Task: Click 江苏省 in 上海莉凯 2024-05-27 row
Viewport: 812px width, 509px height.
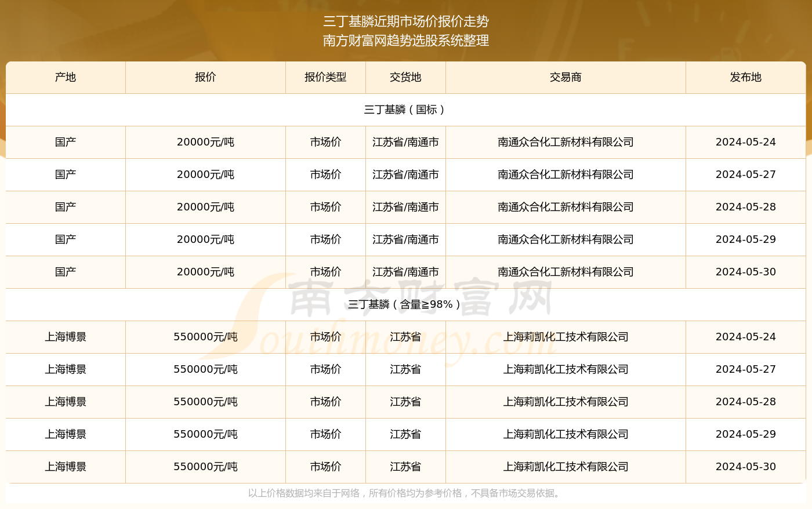Action: pyautogui.click(x=405, y=369)
